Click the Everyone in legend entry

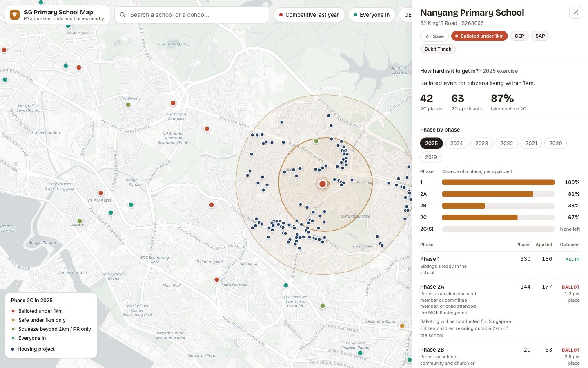[29, 338]
